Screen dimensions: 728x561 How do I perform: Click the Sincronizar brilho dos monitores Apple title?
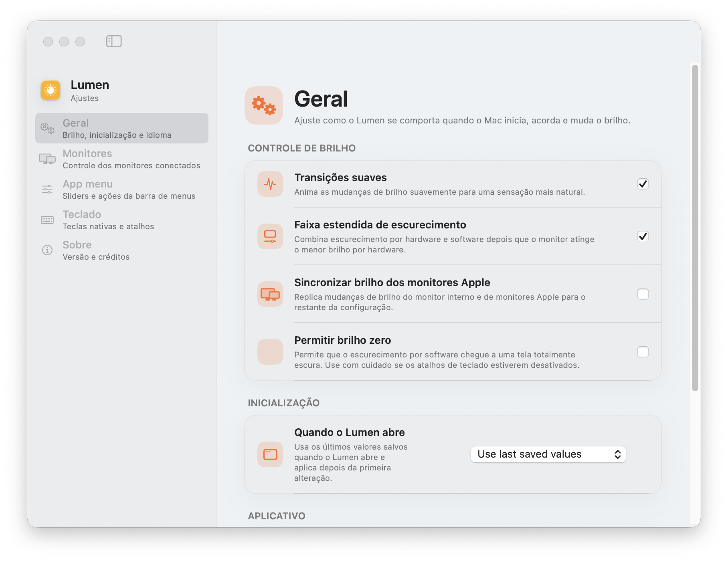tap(392, 283)
